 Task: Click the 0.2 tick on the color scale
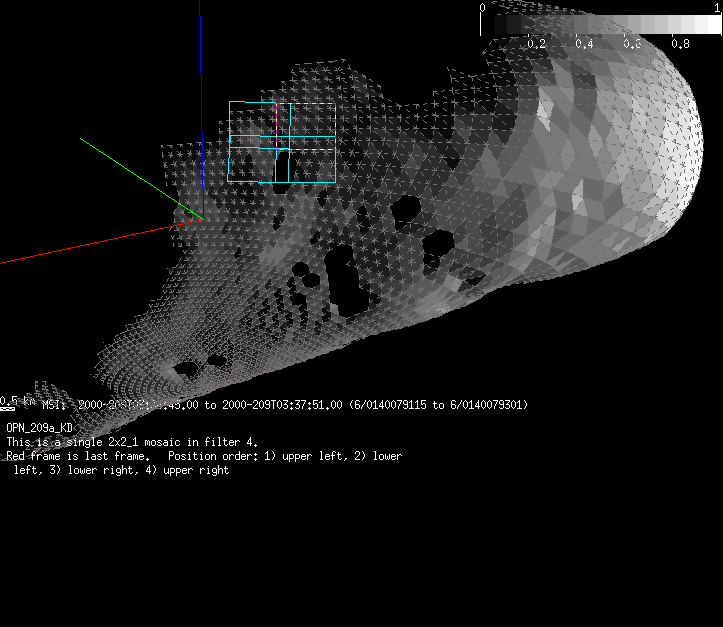tap(536, 44)
